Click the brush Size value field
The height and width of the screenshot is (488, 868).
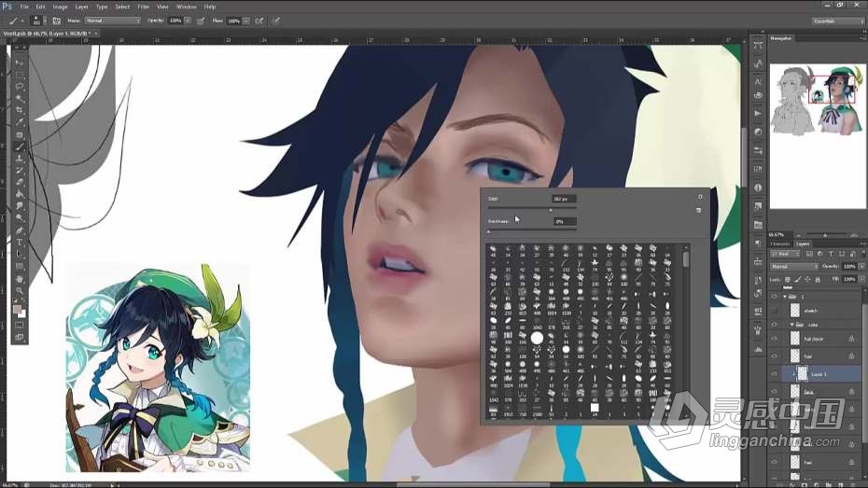pyautogui.click(x=564, y=199)
